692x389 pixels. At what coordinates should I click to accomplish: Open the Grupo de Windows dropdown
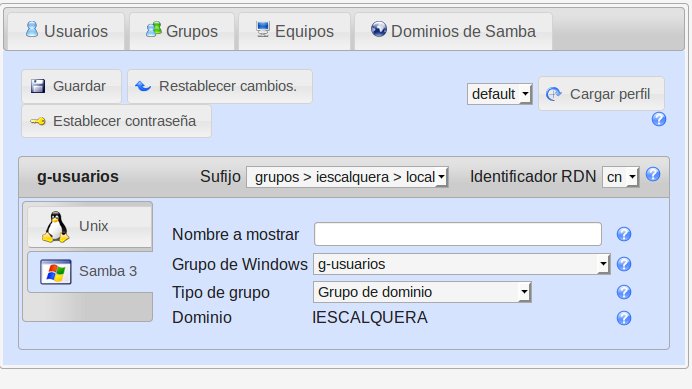(462, 264)
